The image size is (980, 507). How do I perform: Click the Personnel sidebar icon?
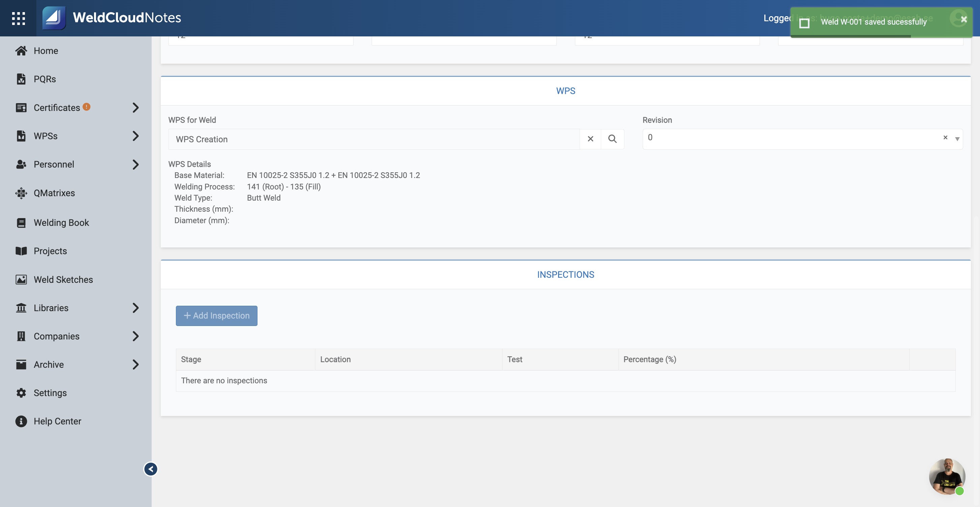21,165
